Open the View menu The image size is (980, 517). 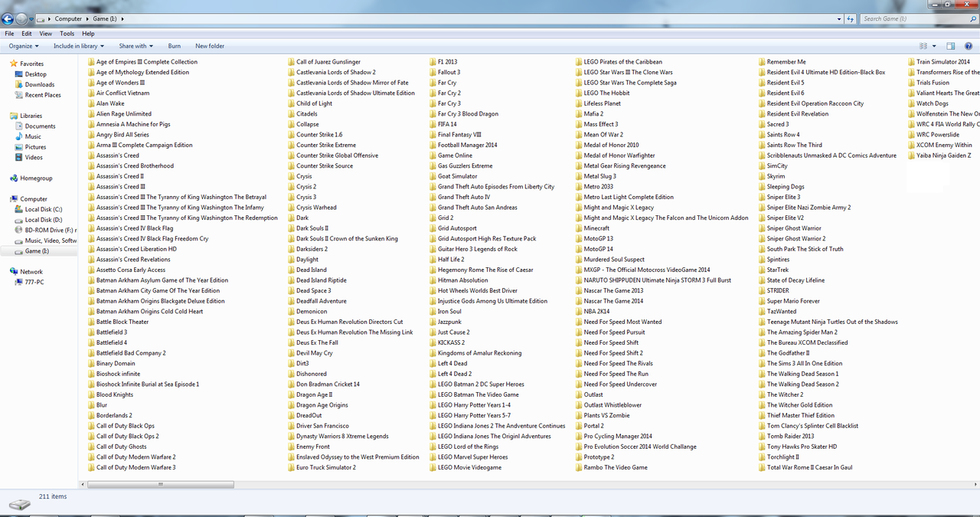(46, 34)
